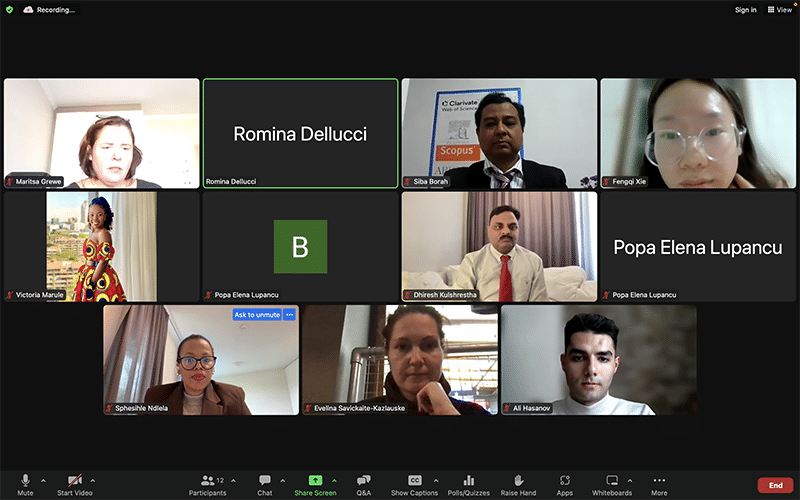Select Romina Dellucci's video tile
The image size is (800, 500).
click(x=300, y=133)
